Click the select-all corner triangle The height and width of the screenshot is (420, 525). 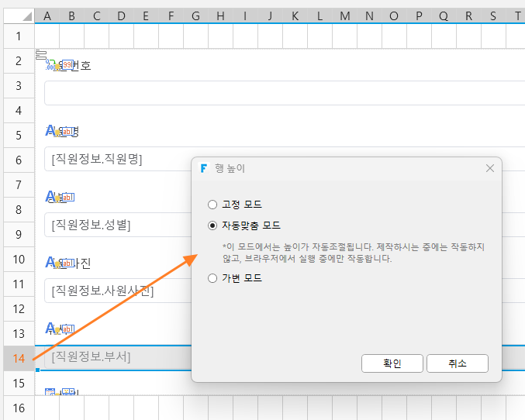27,16
